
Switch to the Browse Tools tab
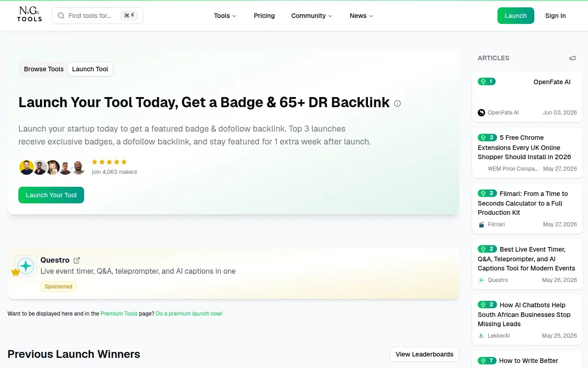[x=44, y=69]
